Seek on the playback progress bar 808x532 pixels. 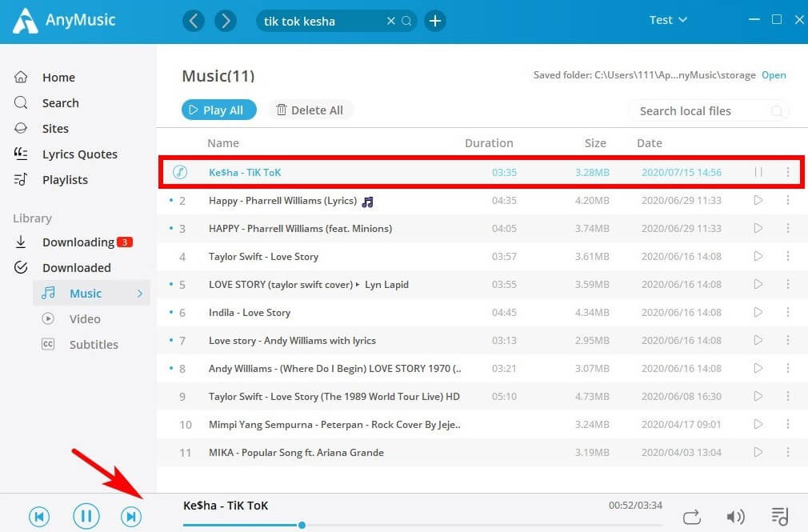coord(422,526)
